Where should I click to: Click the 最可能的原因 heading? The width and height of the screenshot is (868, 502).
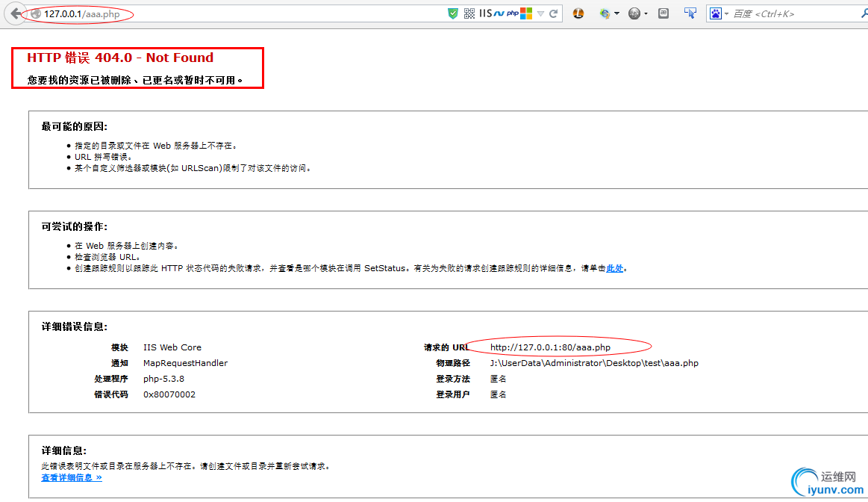pyautogui.click(x=74, y=126)
